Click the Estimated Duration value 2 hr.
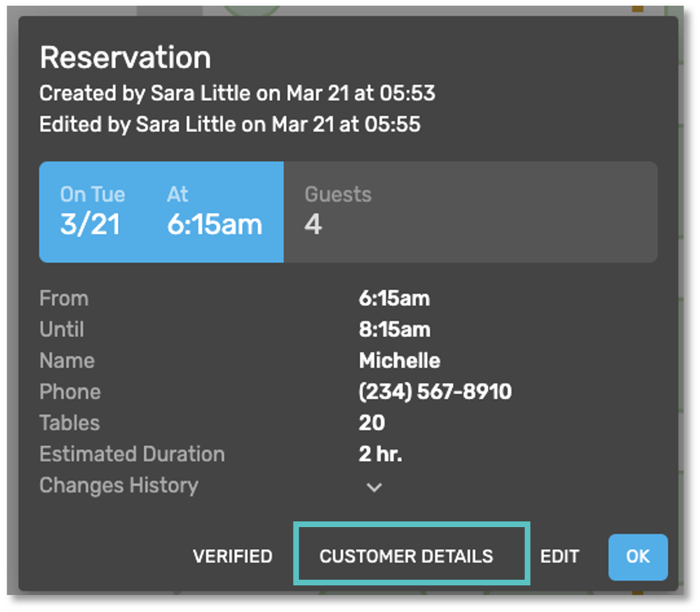The image size is (700, 612). point(380,454)
